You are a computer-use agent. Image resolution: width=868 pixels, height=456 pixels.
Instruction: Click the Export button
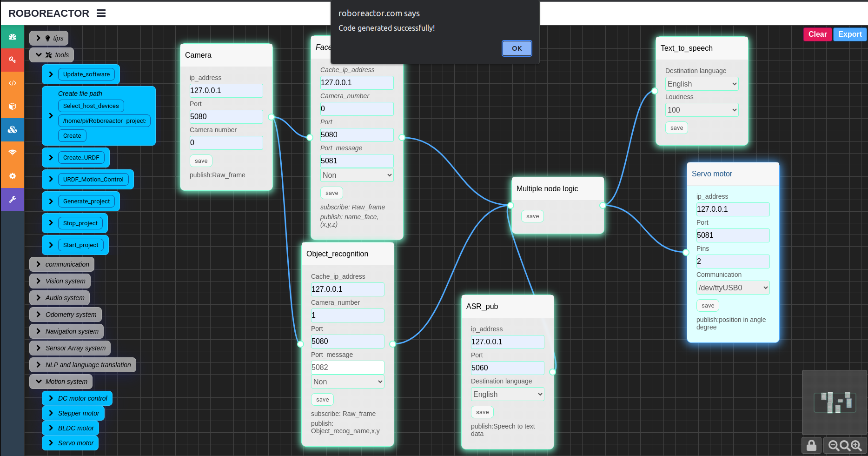pos(850,34)
